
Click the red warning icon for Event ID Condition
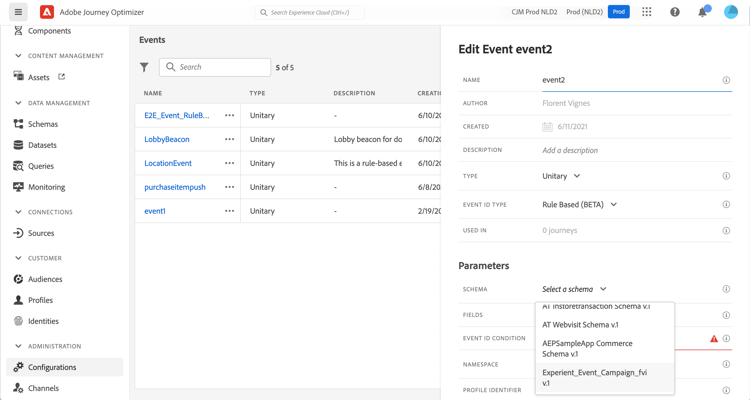click(x=714, y=339)
